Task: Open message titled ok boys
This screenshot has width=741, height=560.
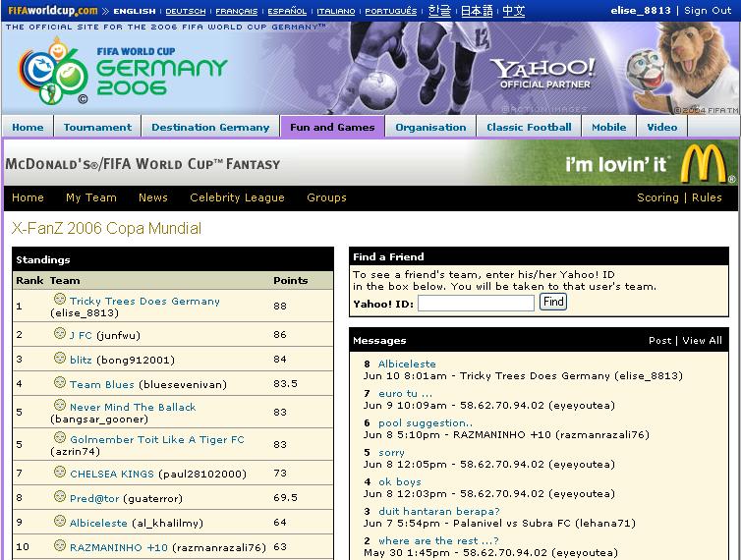Action: click(x=400, y=482)
